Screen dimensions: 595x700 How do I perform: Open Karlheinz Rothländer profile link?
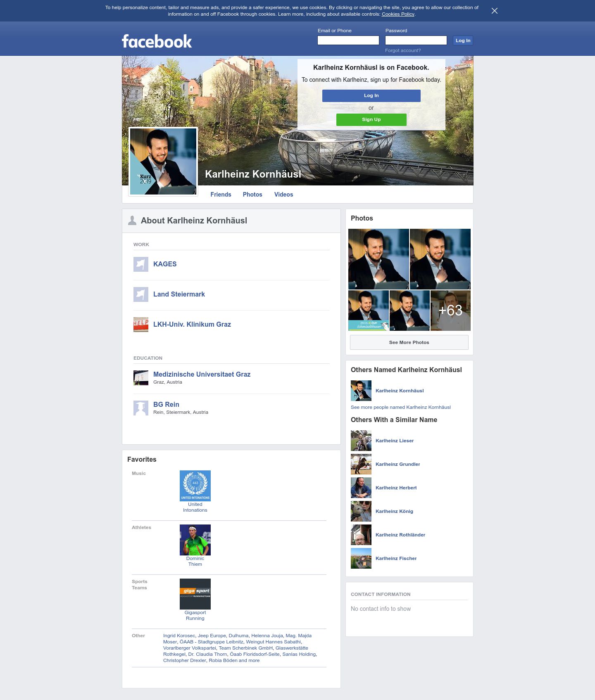(400, 535)
